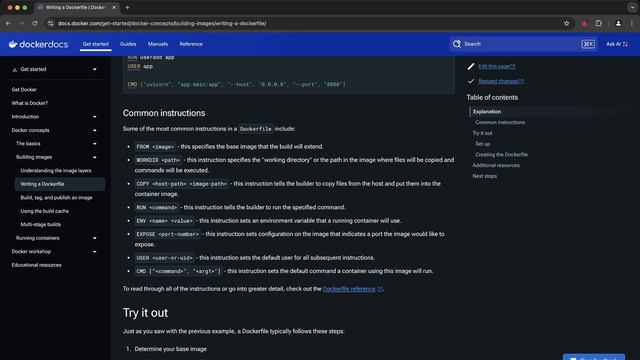
Task: Focus the Search docs field
Action: point(523,44)
